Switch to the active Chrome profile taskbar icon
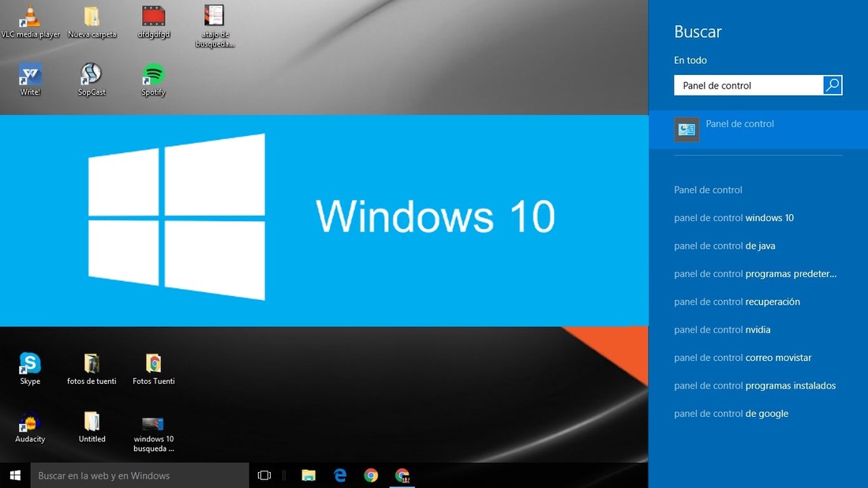 402,475
